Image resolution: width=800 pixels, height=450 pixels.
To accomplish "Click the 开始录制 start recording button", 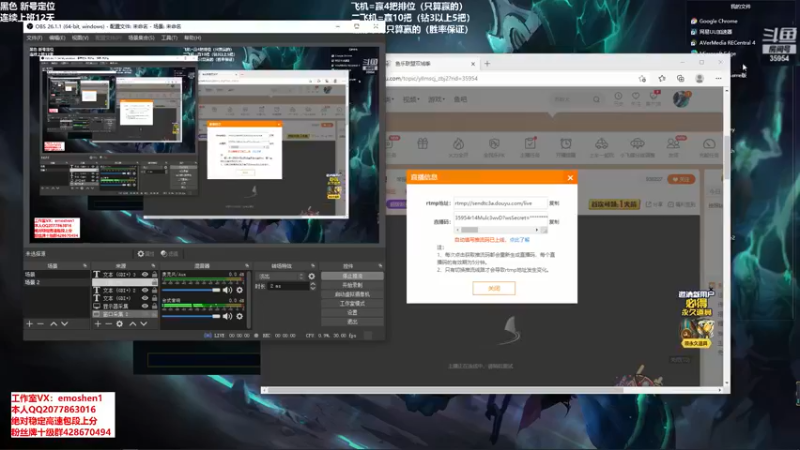I will 352,285.
